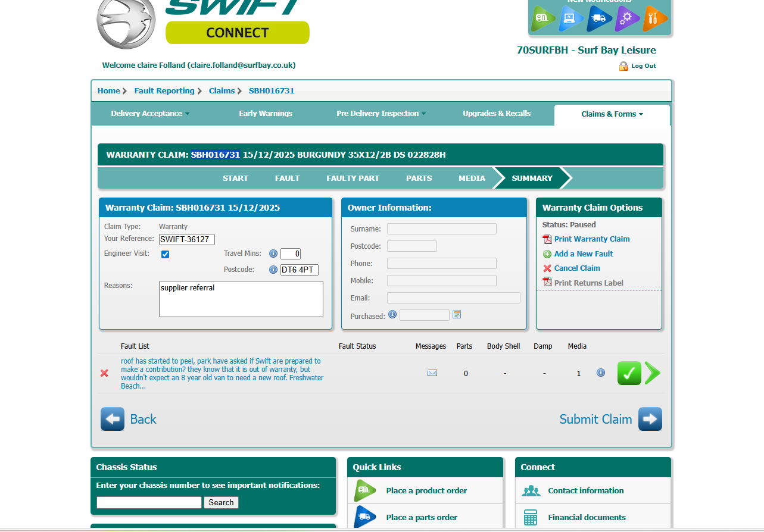This screenshot has height=532, width=764.
Task: Click the Travel Mins input field
Action: click(x=291, y=254)
